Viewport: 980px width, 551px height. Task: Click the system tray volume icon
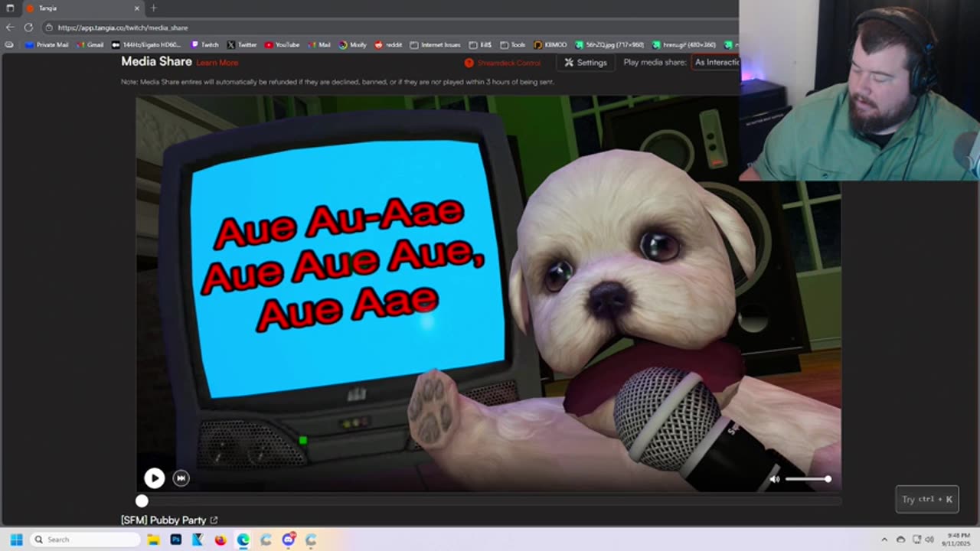coord(929,540)
